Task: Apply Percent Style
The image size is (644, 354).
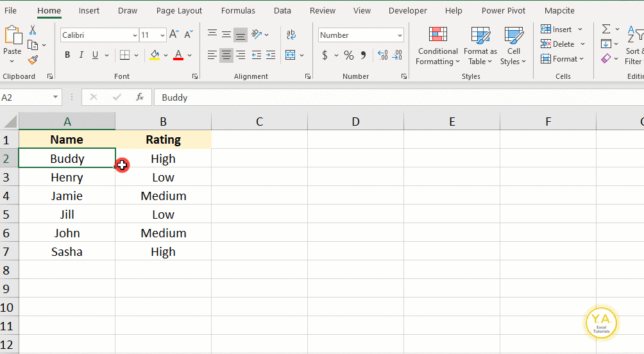Action: tap(349, 55)
